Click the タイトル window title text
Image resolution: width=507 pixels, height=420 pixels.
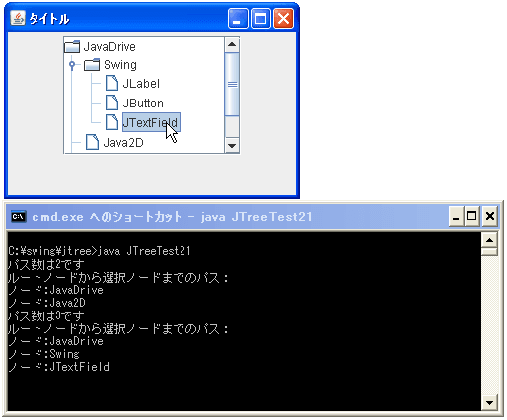tap(49, 19)
